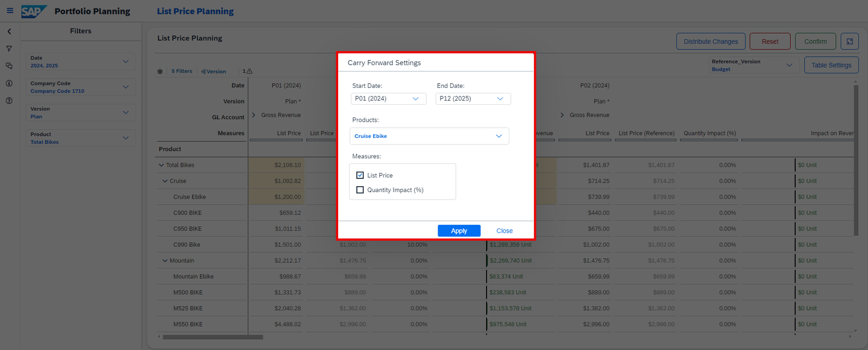The image size is (868, 350).
Task: Select the C990 Bike row
Action: [x=187, y=245]
